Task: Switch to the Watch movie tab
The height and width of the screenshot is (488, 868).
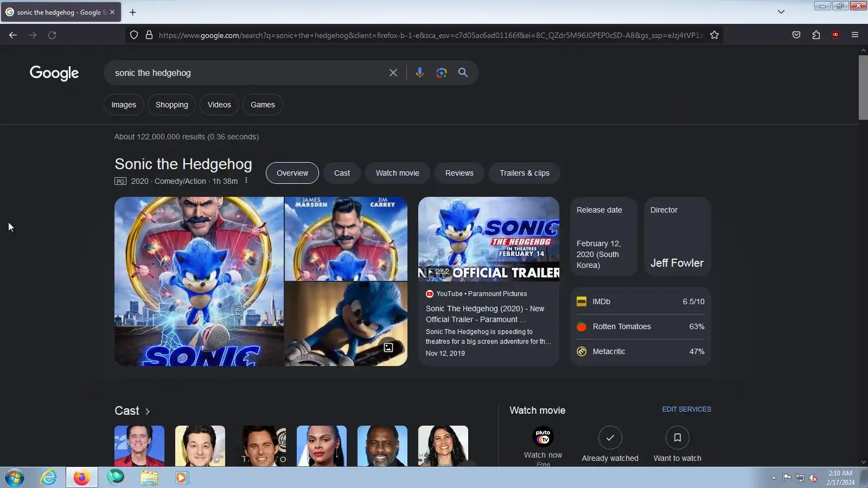Action: [x=398, y=173]
